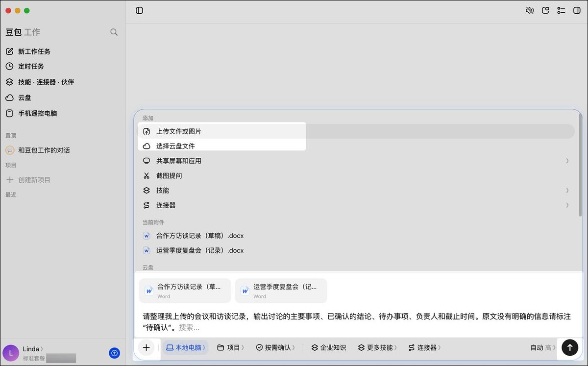Screen dimensions: 588x366
Task: Open the Linda account menu
Action: click(x=33, y=349)
